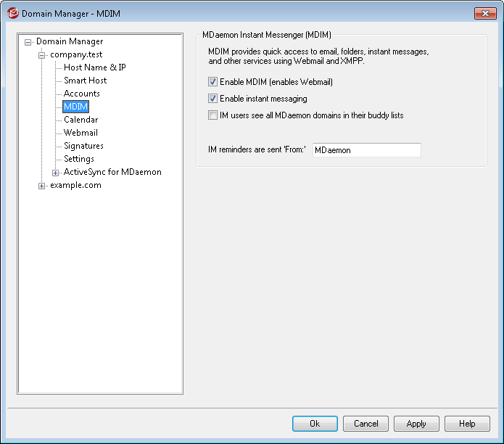Collapse the company.test domain node
The height and width of the screenshot is (444, 504).
pyautogui.click(x=41, y=55)
